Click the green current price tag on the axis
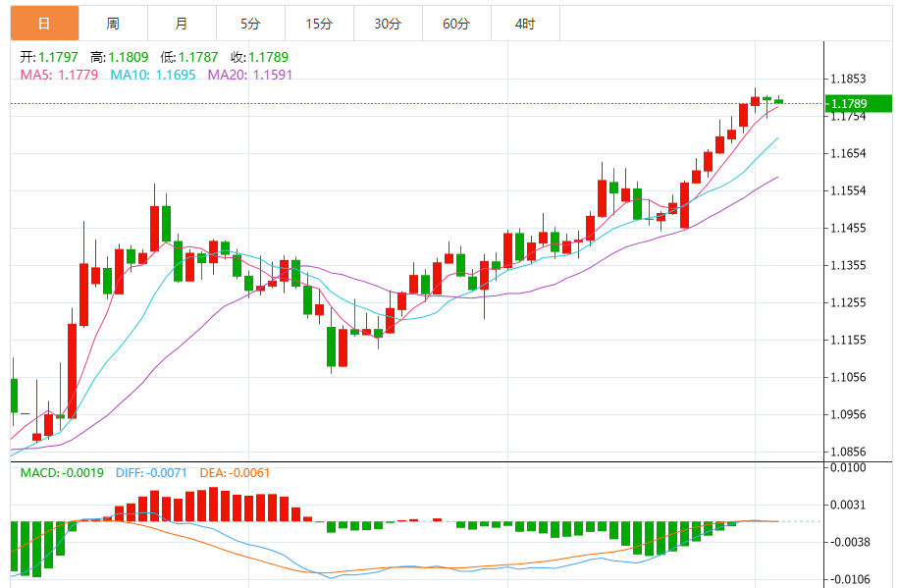The width and height of the screenshot is (898, 588). pyautogui.click(x=859, y=104)
